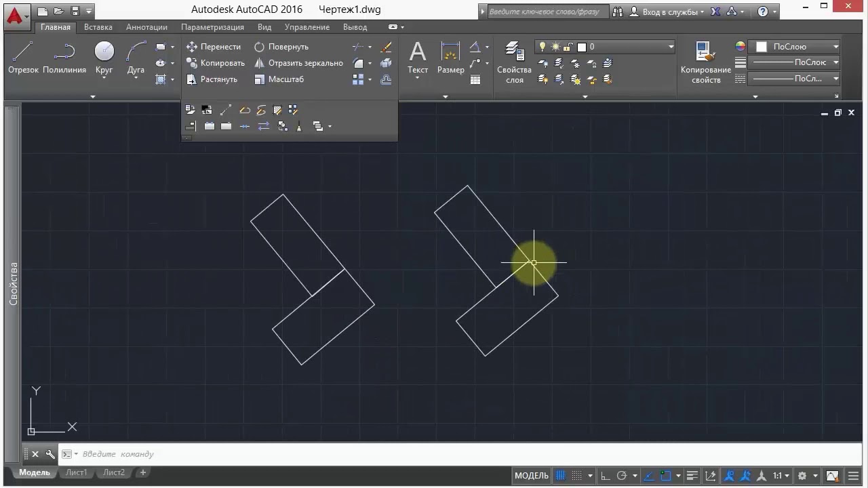Toggle snap mode in status bar
868x488 pixels.
pyautogui.click(x=577, y=476)
